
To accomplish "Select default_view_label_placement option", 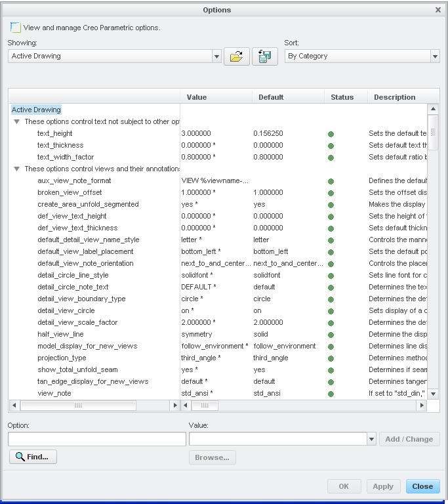I will coord(85,252).
